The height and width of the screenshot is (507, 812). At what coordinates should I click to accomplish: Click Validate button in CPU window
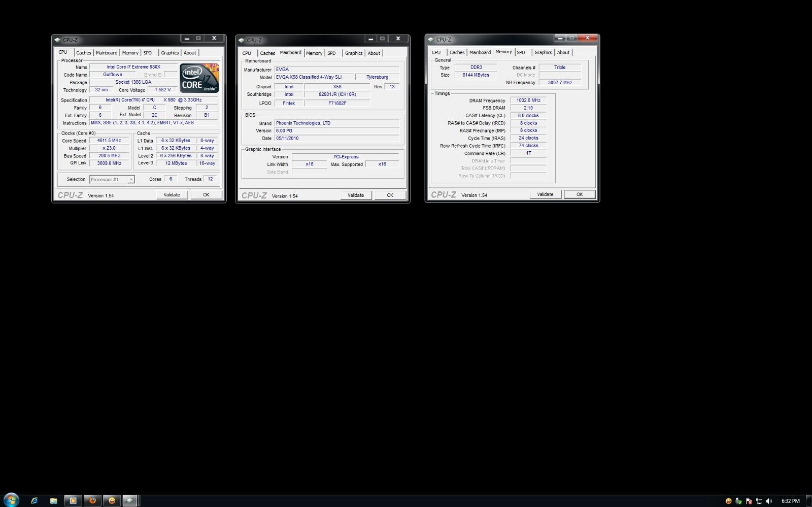pyautogui.click(x=172, y=195)
